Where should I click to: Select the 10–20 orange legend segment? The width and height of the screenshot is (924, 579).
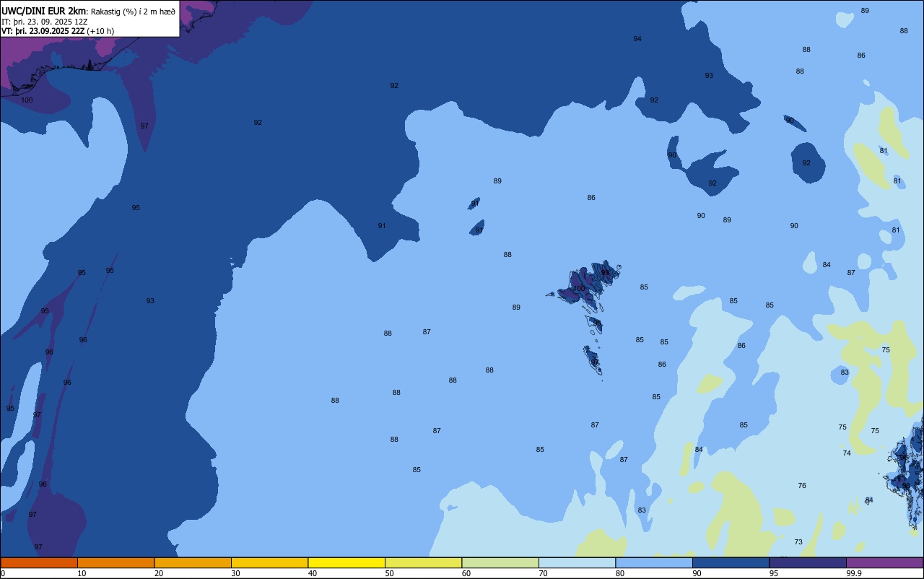click(x=115, y=562)
